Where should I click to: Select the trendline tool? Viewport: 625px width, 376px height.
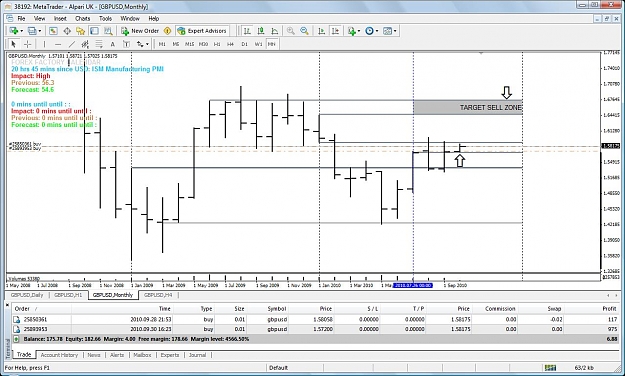point(72,44)
